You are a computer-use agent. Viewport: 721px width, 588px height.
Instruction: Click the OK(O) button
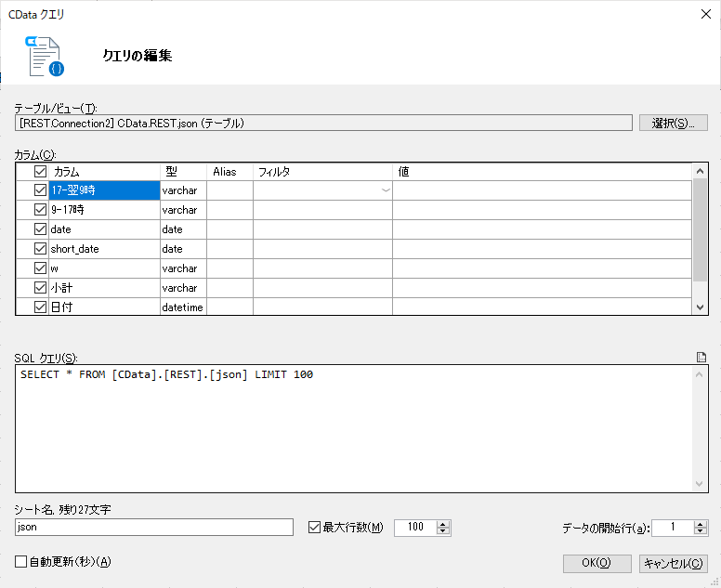tap(596, 563)
